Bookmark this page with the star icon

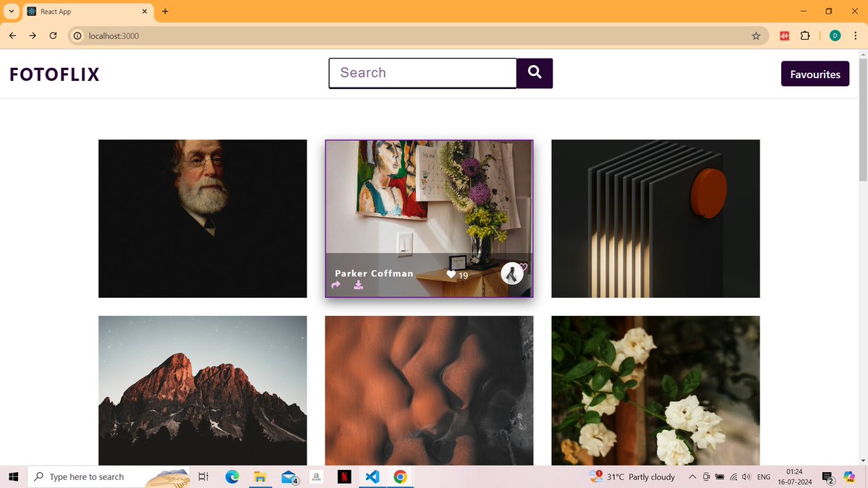pyautogui.click(x=756, y=35)
